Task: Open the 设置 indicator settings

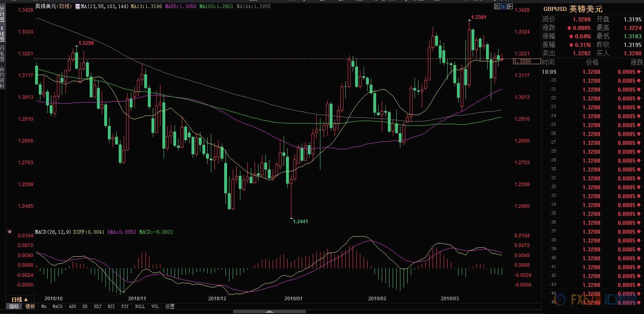Action: 170,307
